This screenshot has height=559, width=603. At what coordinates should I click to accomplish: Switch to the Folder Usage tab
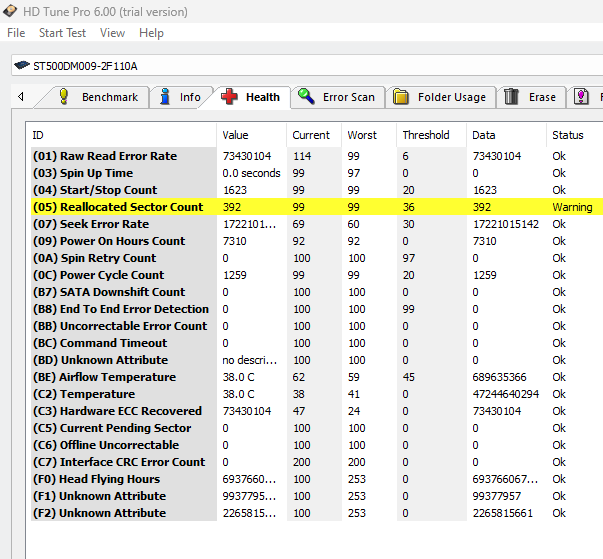441,97
